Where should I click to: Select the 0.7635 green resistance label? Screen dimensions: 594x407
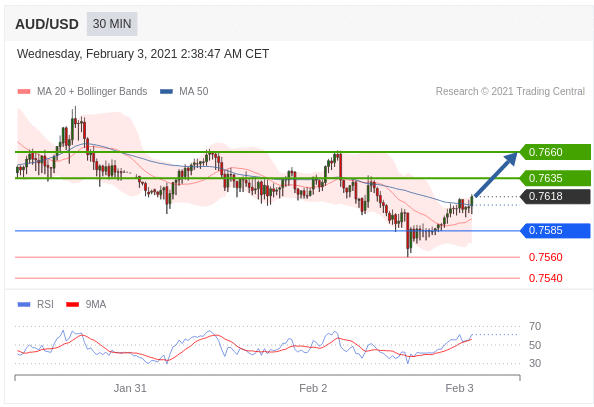[555, 178]
